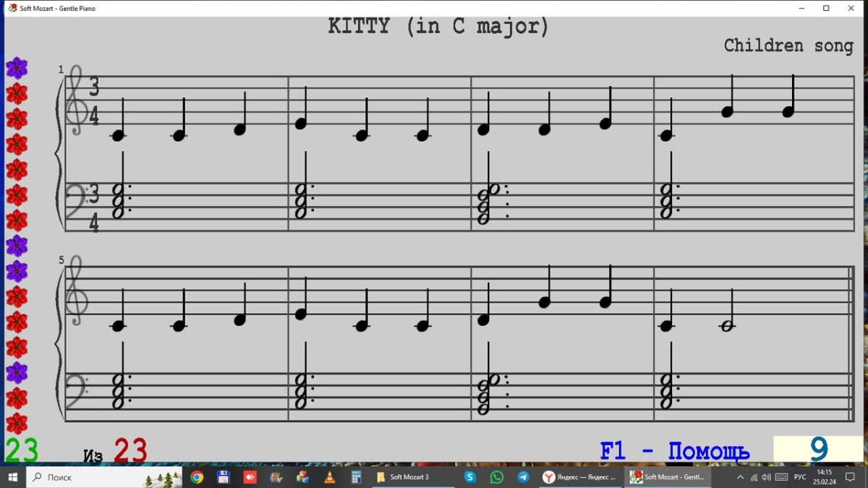This screenshot has height=488, width=868.
Task: Click the taskbar search box 'Поиск'
Action: [105, 477]
